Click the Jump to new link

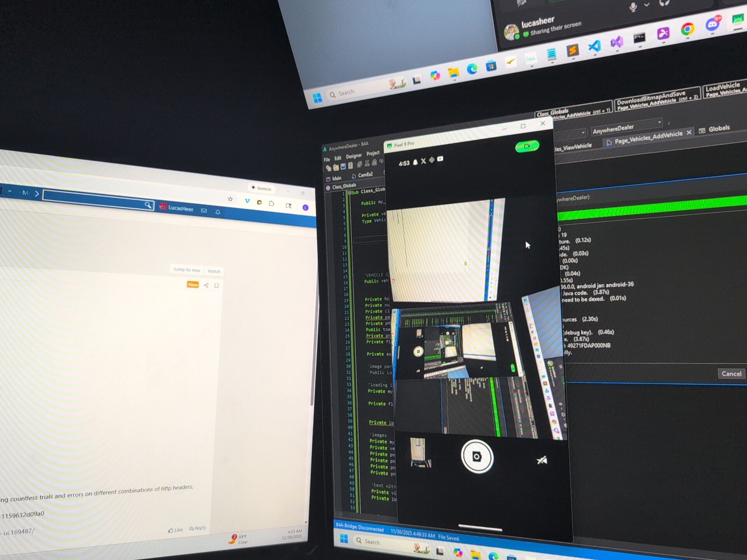(187, 269)
